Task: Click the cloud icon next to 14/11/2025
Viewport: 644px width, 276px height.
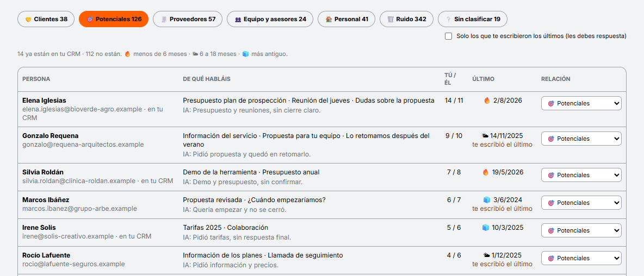Action: click(485, 135)
